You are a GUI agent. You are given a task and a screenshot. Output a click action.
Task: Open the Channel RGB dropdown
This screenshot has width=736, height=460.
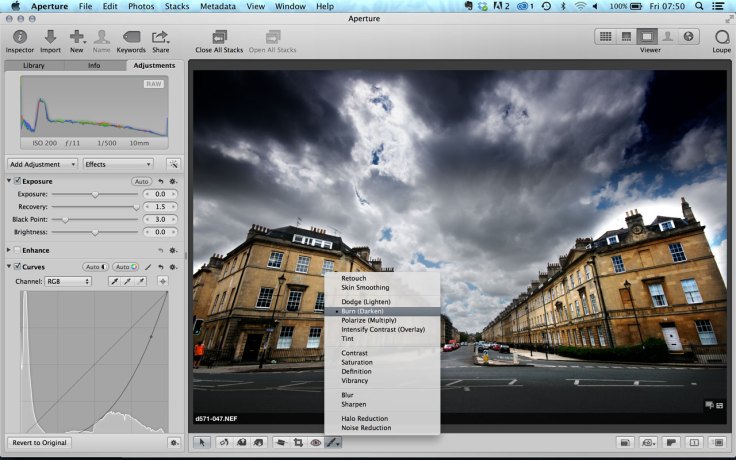click(x=68, y=281)
